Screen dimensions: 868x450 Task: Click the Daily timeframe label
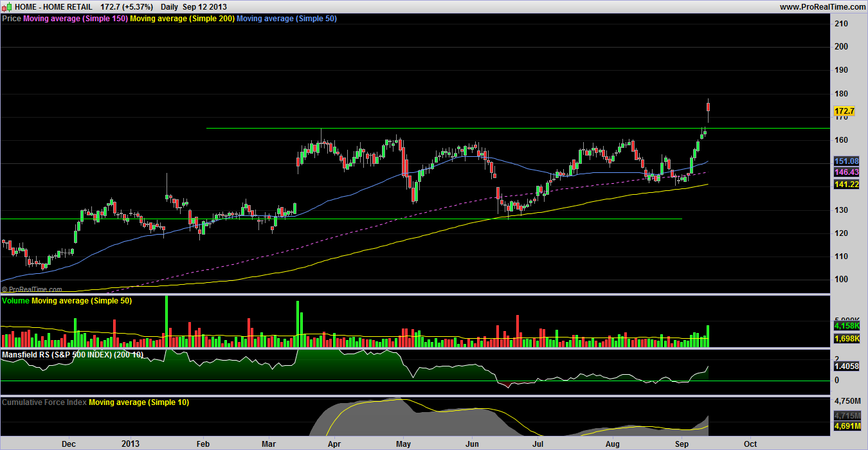169,6
